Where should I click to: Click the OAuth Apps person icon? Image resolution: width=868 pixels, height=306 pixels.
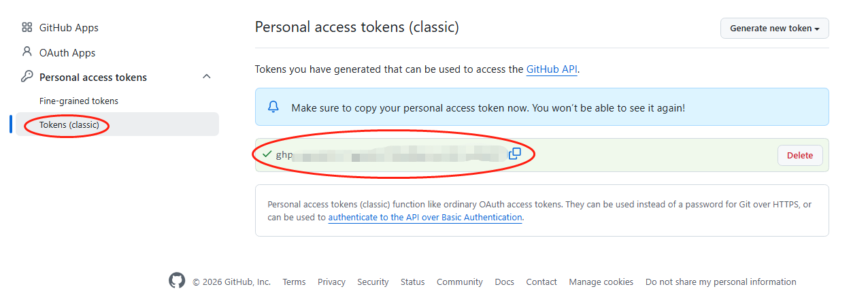point(27,52)
